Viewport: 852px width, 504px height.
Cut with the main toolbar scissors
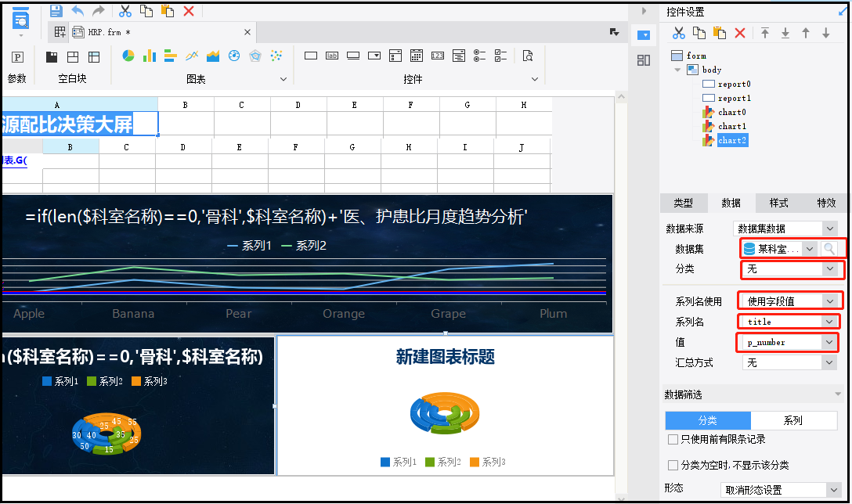pyautogui.click(x=125, y=10)
